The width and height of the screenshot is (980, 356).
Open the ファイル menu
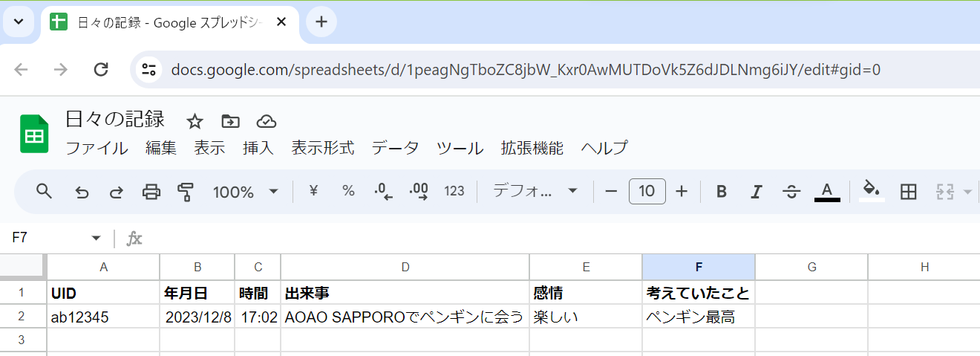coord(97,148)
